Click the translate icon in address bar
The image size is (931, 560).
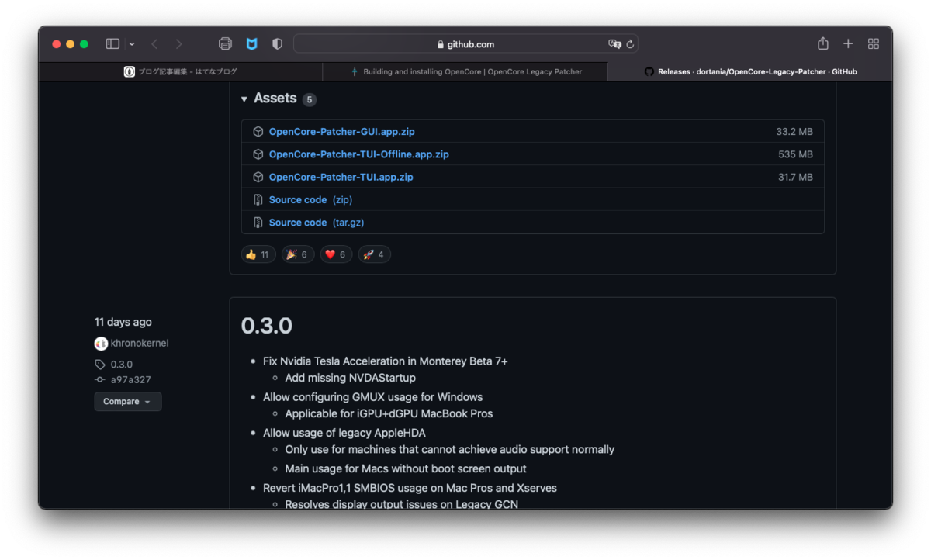[614, 44]
